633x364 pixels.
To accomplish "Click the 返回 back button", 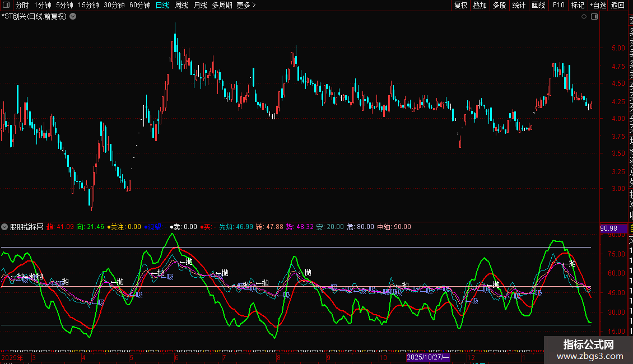I will [618, 5].
